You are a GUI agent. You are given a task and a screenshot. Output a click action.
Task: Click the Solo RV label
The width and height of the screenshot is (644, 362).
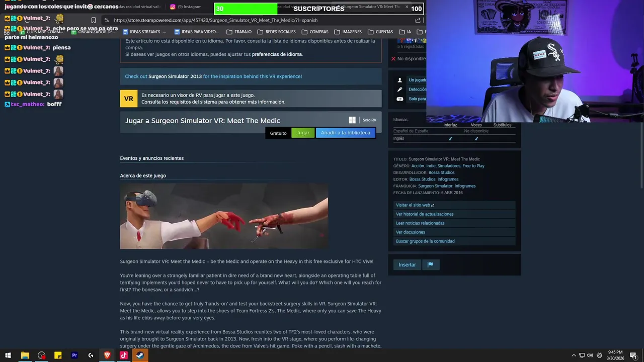[369, 120]
